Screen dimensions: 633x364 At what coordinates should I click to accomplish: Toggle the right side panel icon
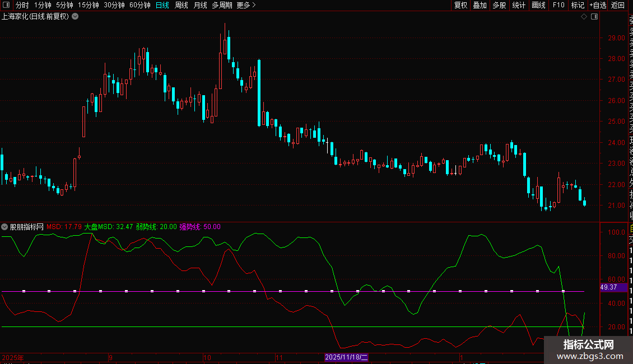click(594, 17)
